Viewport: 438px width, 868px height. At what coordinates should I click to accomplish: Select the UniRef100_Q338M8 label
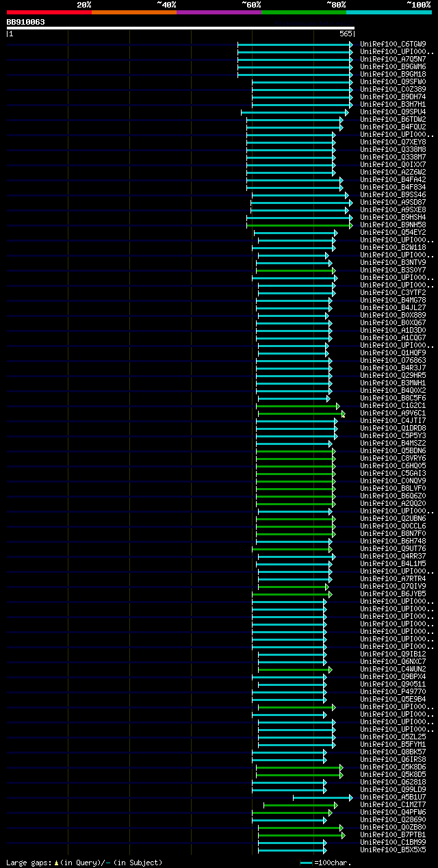pyautogui.click(x=393, y=149)
